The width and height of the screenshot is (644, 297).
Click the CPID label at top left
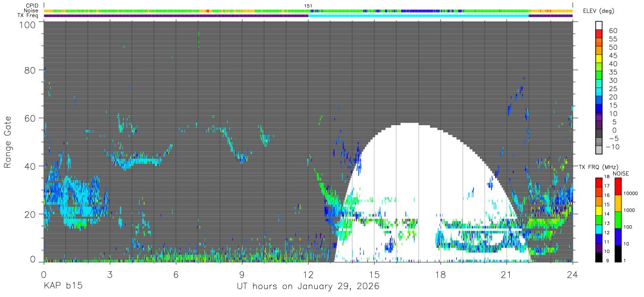tap(31, 6)
